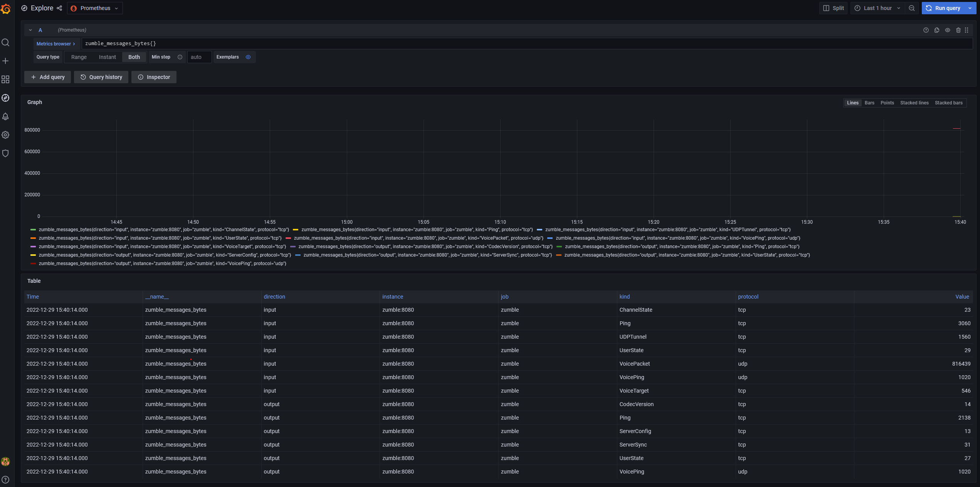Show query help icon for query A

coord(926,30)
